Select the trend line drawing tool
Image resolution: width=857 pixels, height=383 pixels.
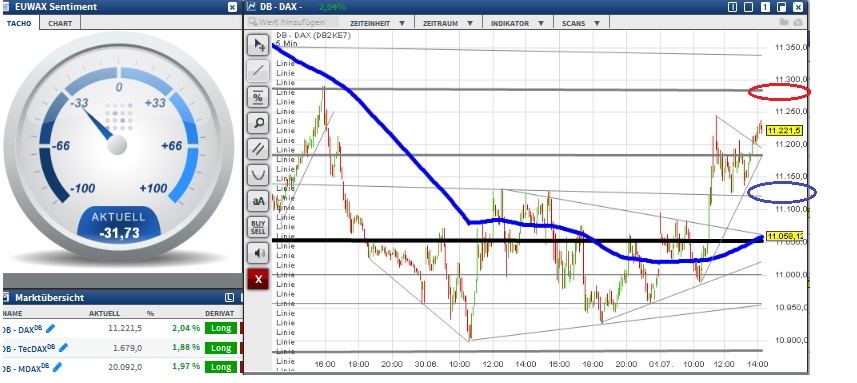[x=258, y=70]
